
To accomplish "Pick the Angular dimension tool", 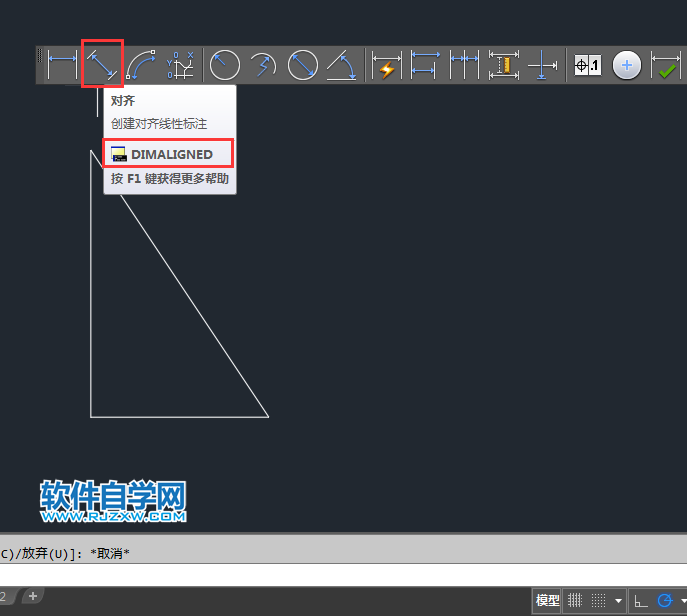I will coord(342,65).
